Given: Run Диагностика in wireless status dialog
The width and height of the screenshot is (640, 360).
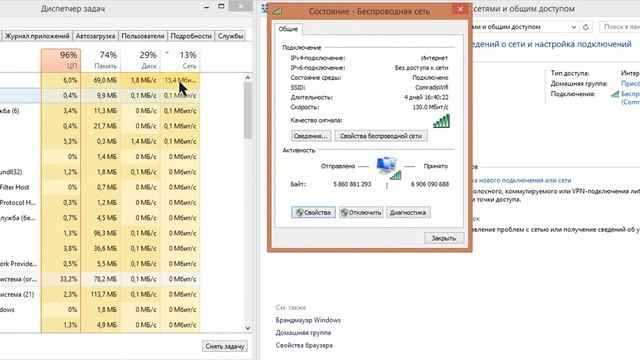Looking at the screenshot, I should (408, 212).
